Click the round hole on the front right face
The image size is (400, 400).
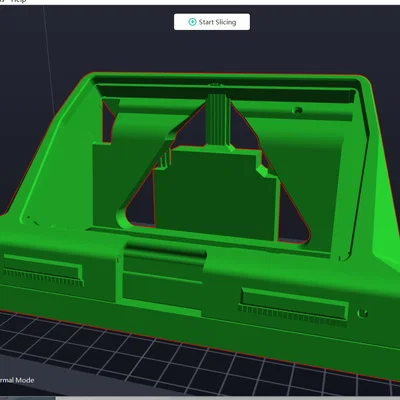click(362, 313)
